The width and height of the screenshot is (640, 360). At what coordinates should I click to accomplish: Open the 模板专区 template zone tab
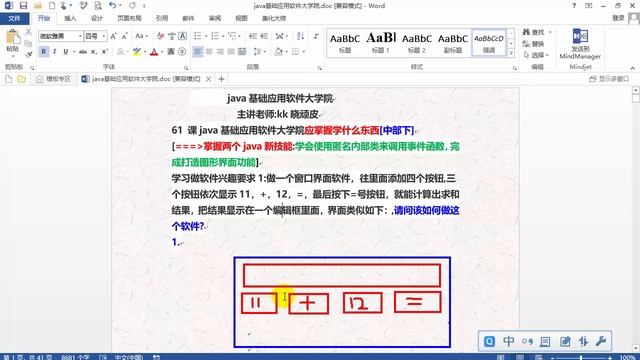(x=53, y=79)
